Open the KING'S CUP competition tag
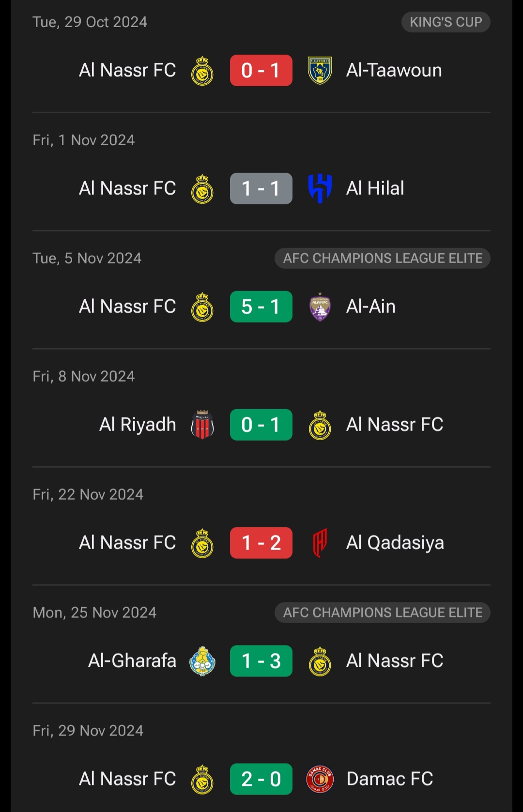523x812 pixels. coord(446,22)
